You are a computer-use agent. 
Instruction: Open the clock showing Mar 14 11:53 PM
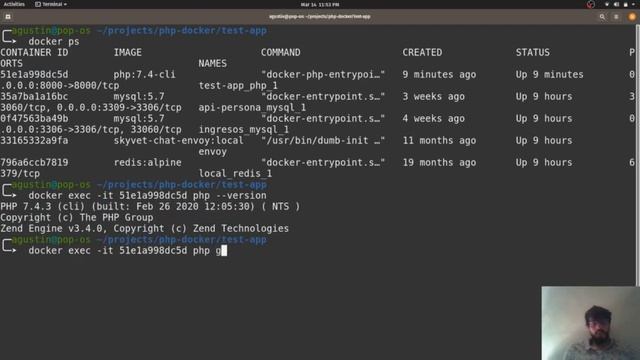click(x=320, y=4)
